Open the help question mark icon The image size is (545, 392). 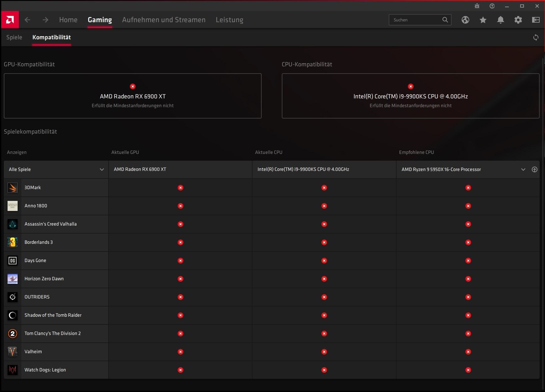coord(492,6)
